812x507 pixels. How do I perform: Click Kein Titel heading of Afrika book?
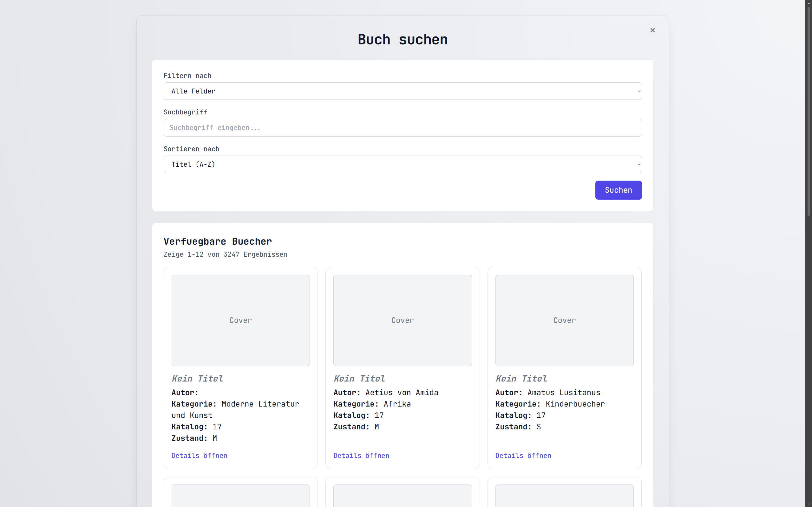(359, 379)
